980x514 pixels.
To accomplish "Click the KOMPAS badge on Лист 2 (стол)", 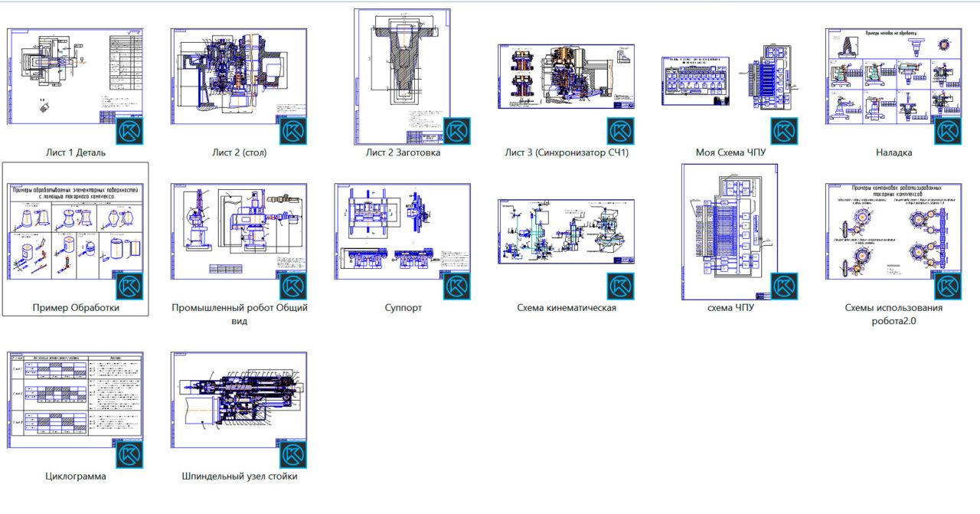I will [x=292, y=131].
